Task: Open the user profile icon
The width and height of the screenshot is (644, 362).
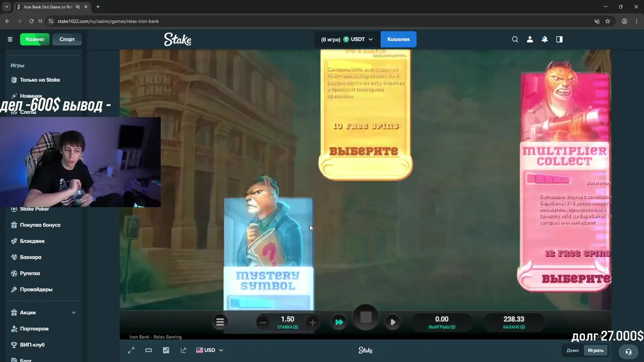Action: click(x=530, y=39)
